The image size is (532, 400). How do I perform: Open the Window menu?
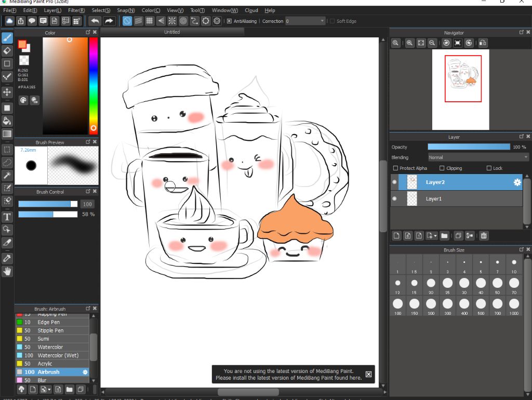pyautogui.click(x=225, y=10)
